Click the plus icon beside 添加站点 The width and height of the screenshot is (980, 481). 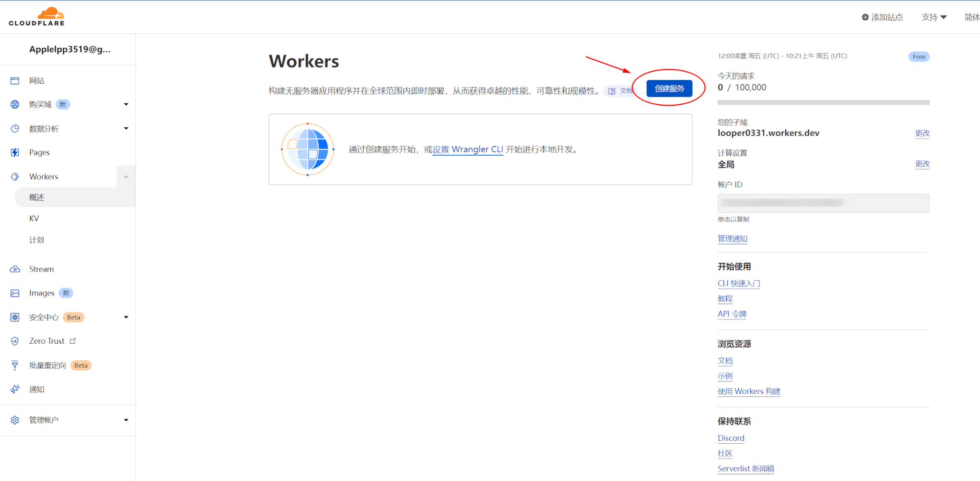(865, 17)
